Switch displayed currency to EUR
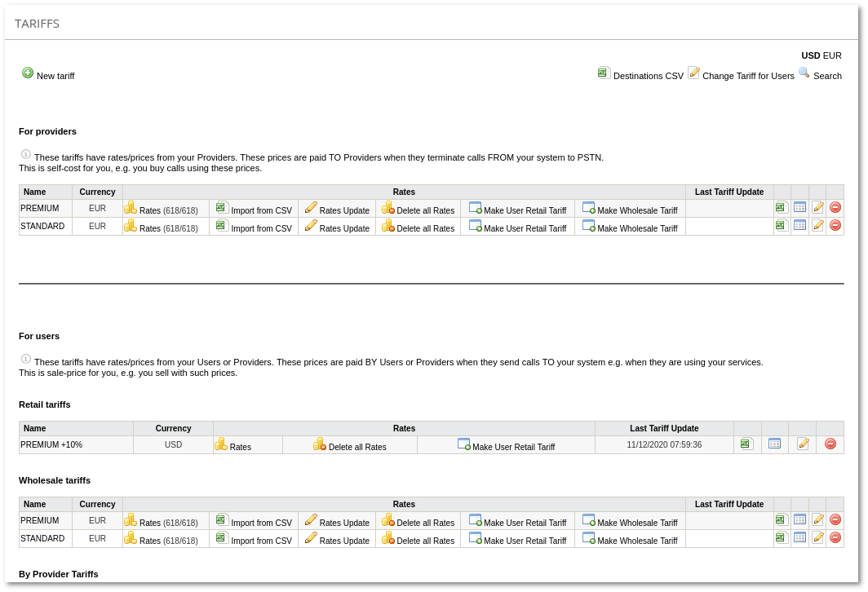 coord(832,55)
